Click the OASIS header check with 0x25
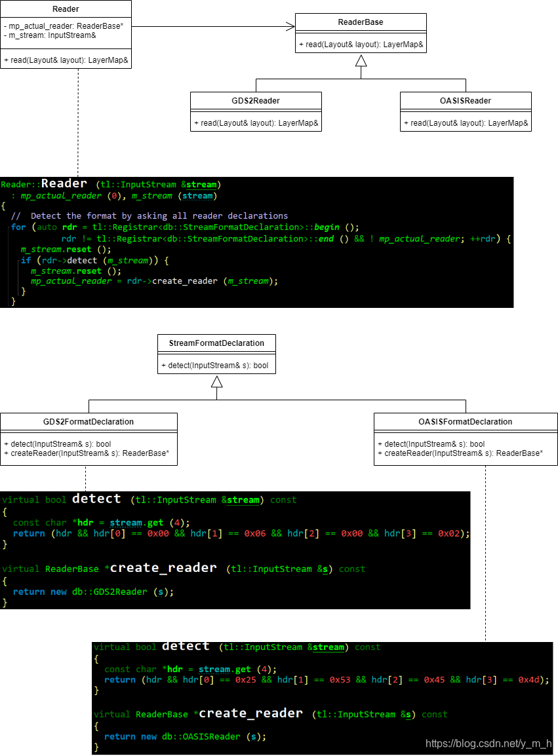The image size is (558, 756). (x=327, y=680)
